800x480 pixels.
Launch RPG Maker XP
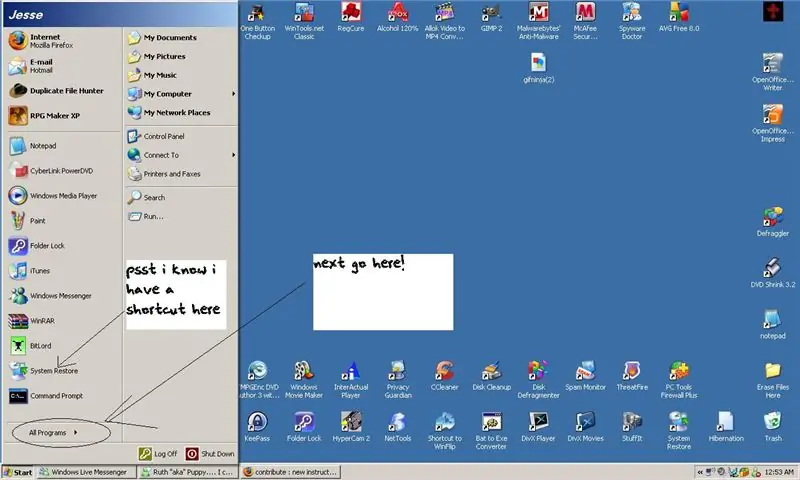coord(61,116)
